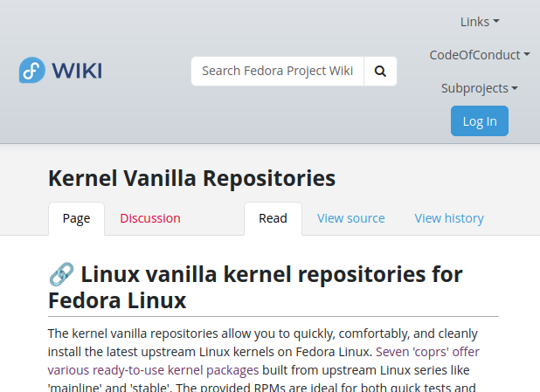Expand the CodeOfConduct dropdown
Image resolution: width=540 pixels, height=392 pixels.
[480, 55]
